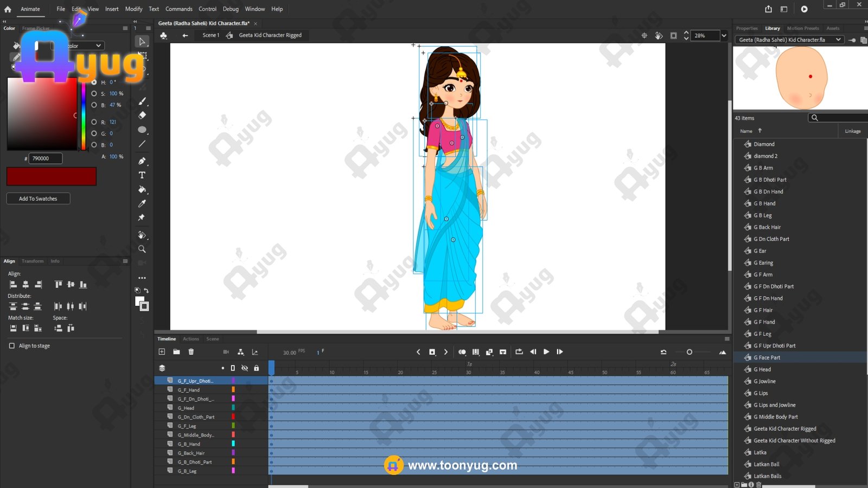
Task: Toggle lock all layers padlock icon
Action: pos(257,368)
